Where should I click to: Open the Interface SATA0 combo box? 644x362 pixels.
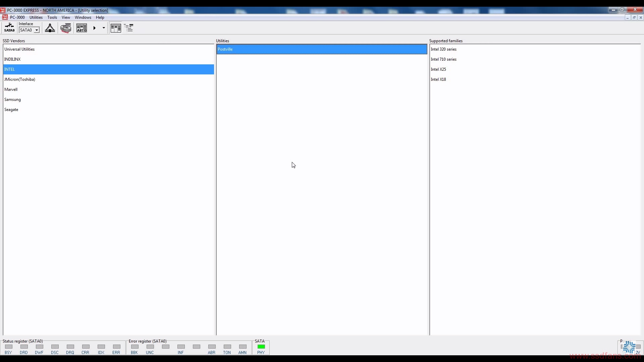(29, 30)
